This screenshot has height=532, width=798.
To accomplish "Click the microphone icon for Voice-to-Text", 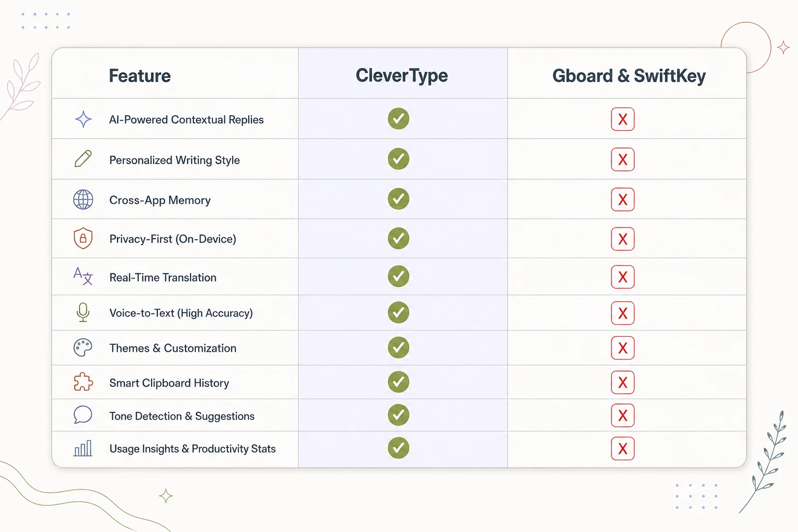I will [x=83, y=312].
